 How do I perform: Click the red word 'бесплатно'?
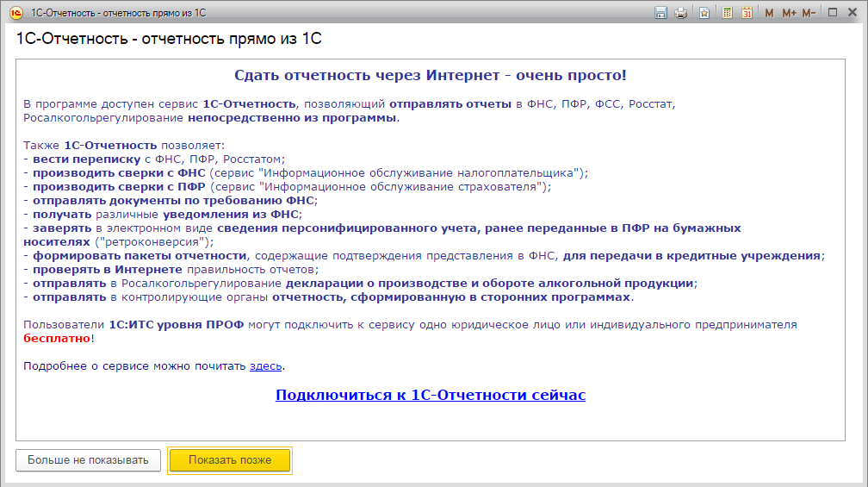(x=57, y=339)
